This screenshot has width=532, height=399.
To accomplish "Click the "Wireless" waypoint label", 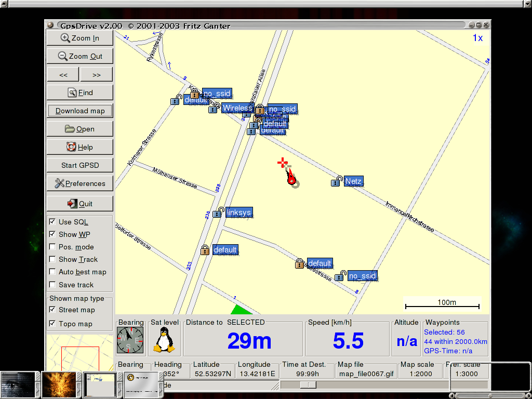I will click(238, 108).
